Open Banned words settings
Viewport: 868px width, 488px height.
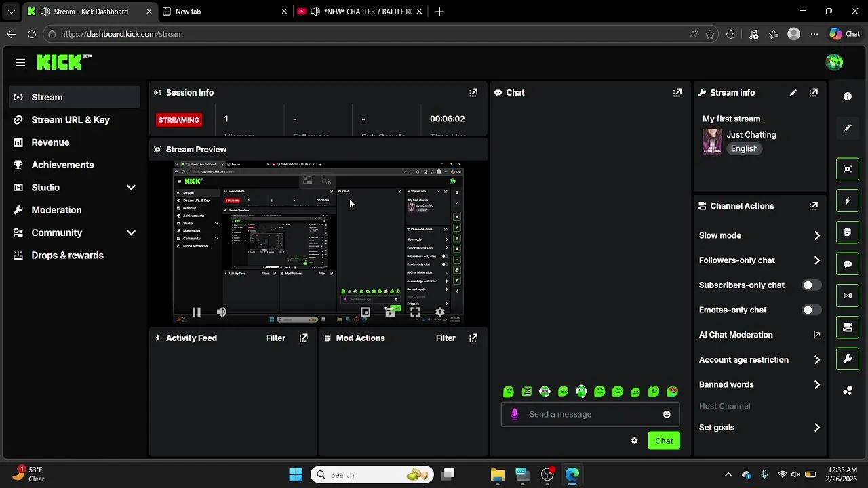[x=760, y=385]
